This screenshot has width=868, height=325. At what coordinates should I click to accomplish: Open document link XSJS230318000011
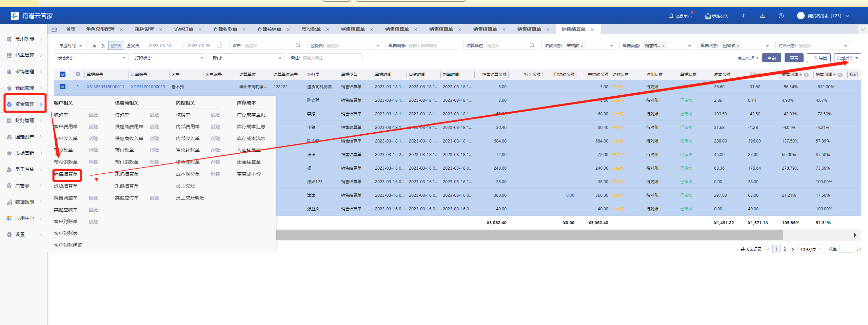pos(105,87)
